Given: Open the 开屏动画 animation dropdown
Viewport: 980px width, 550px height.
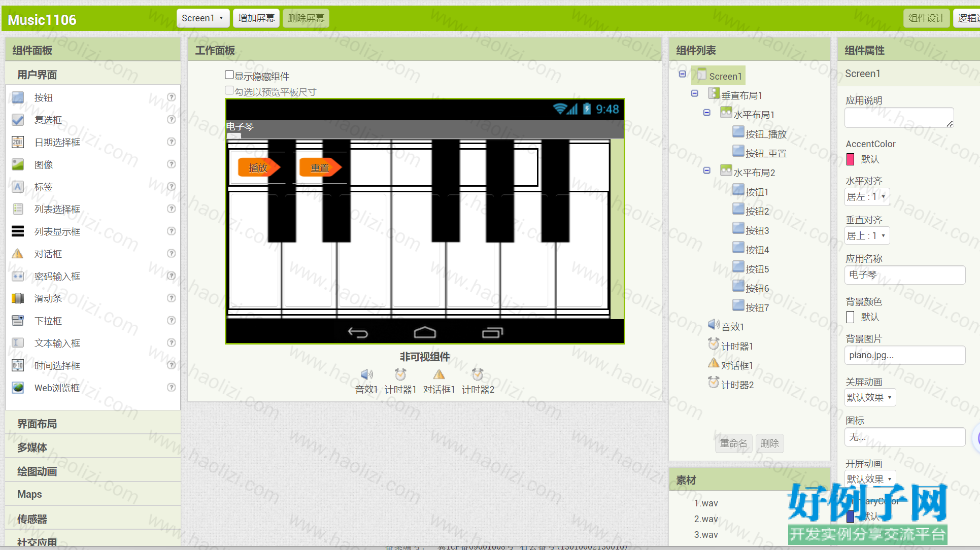Looking at the screenshot, I should coord(870,478).
